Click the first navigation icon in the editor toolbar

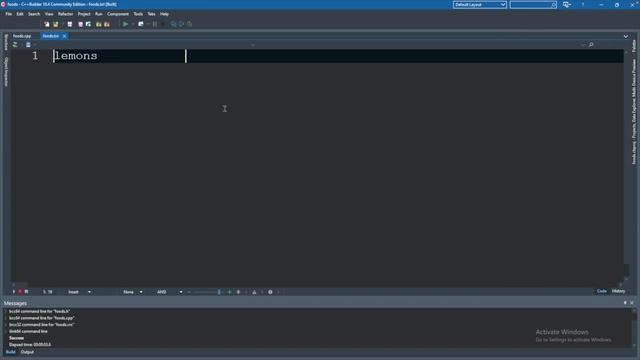[15, 44]
